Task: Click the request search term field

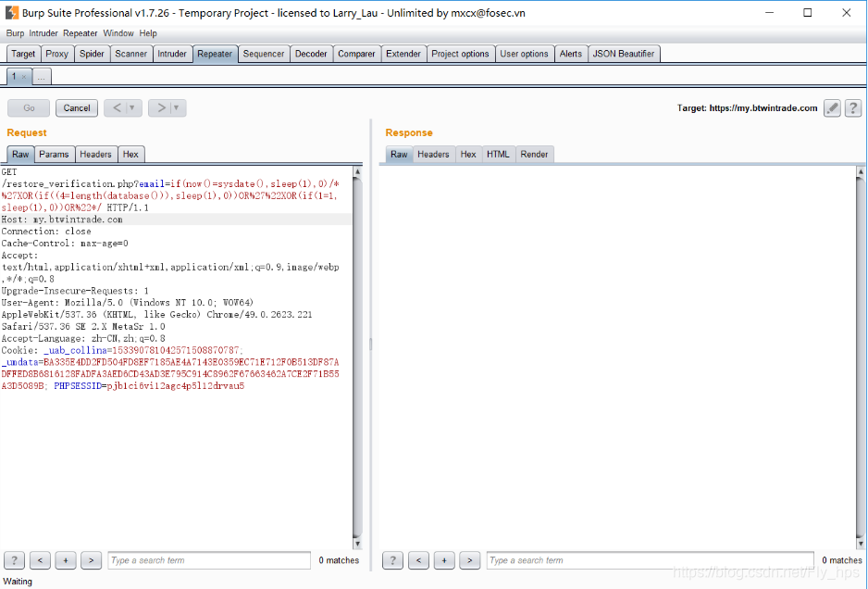Action: coord(209,560)
